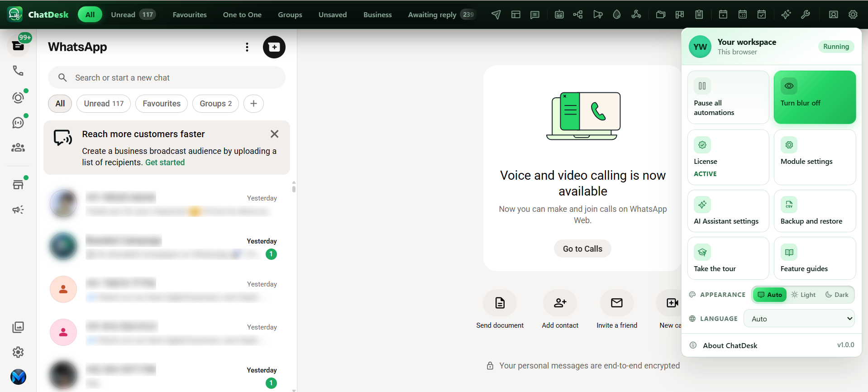Open the Awaiting reply tab
868x392 pixels.
coord(442,14)
